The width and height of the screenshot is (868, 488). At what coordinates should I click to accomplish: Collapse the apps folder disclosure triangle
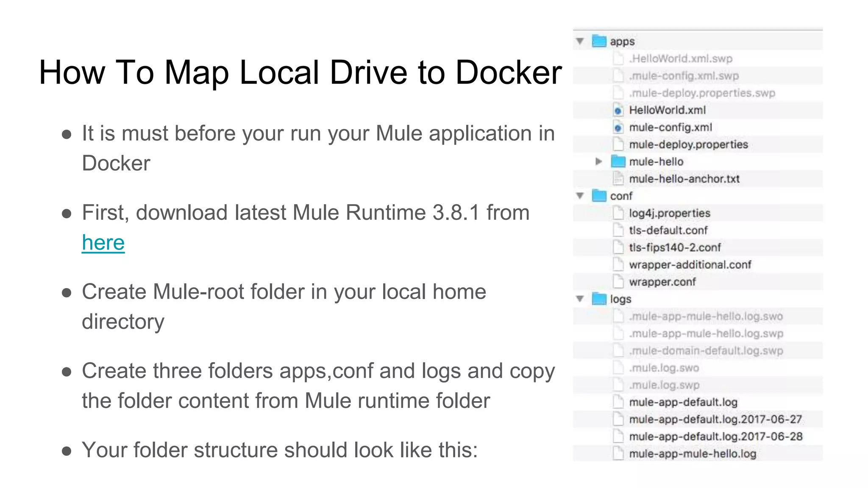(x=580, y=41)
